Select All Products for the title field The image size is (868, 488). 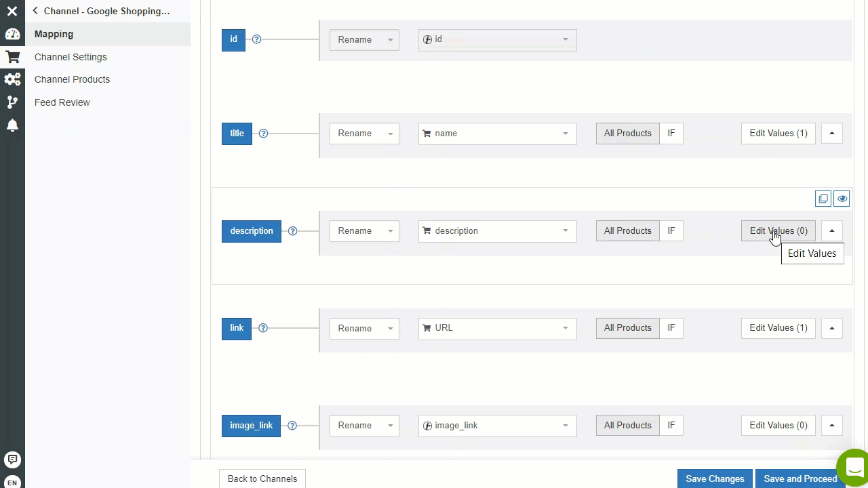click(x=627, y=134)
